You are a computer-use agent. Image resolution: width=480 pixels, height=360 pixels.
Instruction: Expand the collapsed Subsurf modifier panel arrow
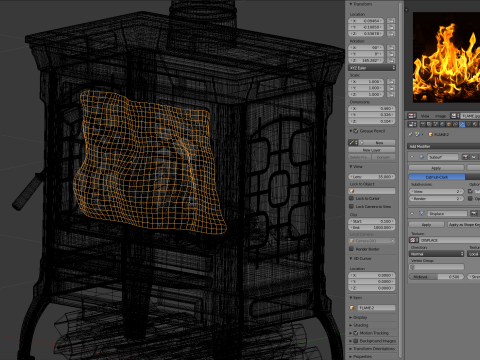pos(412,157)
